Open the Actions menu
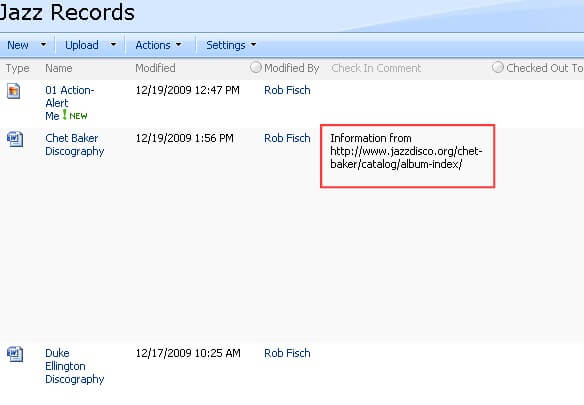This screenshot has width=584, height=405. coord(153,45)
